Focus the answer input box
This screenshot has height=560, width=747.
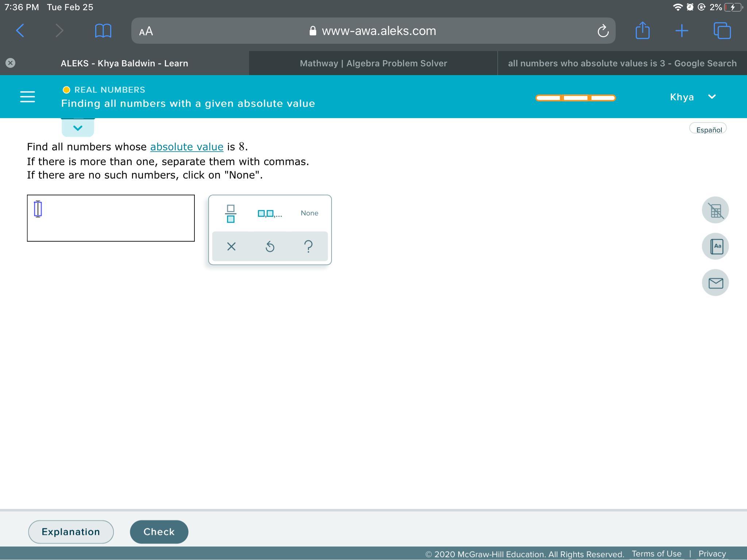click(x=111, y=218)
